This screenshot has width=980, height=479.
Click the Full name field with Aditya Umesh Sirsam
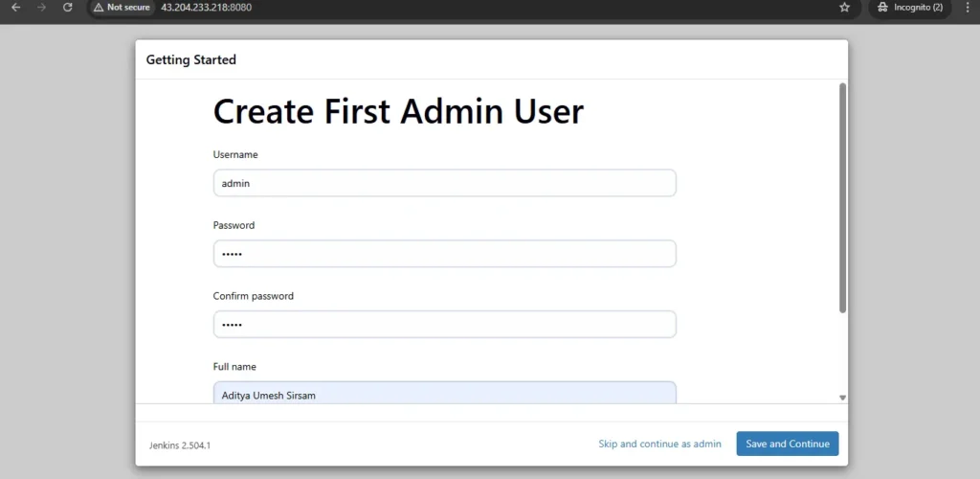[444, 393]
